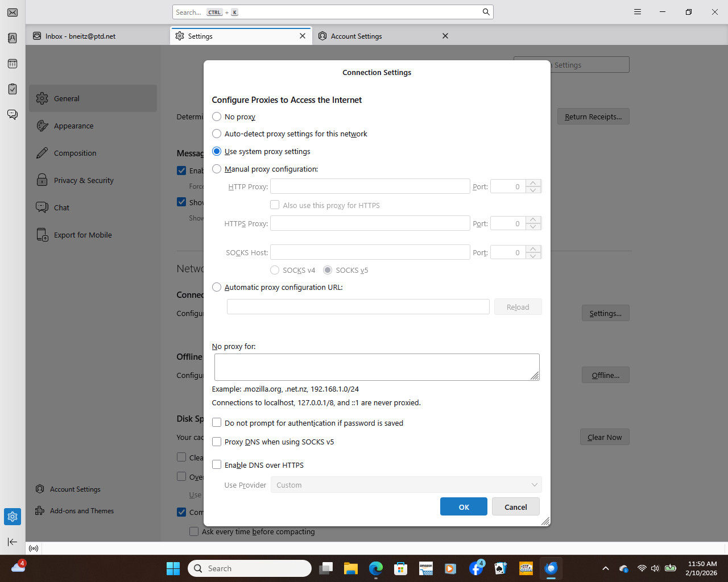This screenshot has height=582, width=728.
Task: Click the Windows taskbar search box
Action: [x=250, y=568]
